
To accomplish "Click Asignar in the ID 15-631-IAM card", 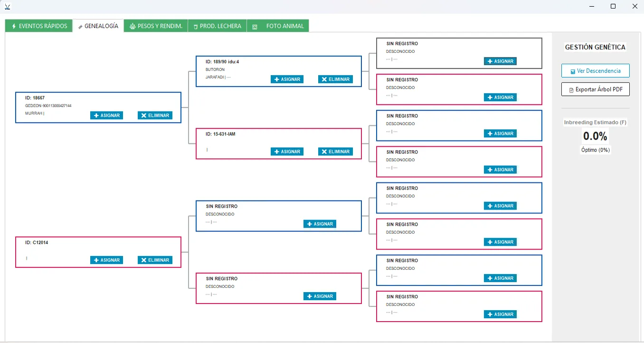I will pyautogui.click(x=287, y=152).
